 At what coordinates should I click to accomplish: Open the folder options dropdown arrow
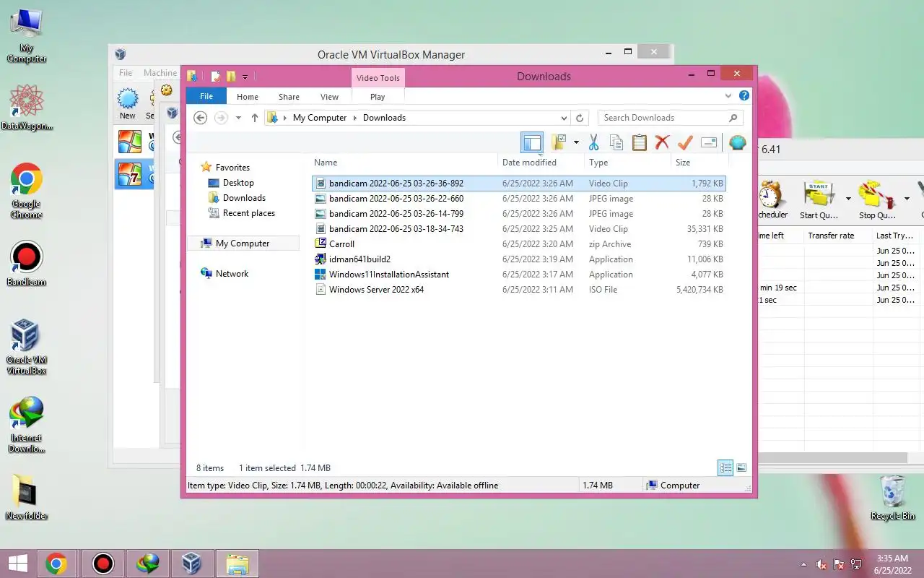click(x=576, y=142)
